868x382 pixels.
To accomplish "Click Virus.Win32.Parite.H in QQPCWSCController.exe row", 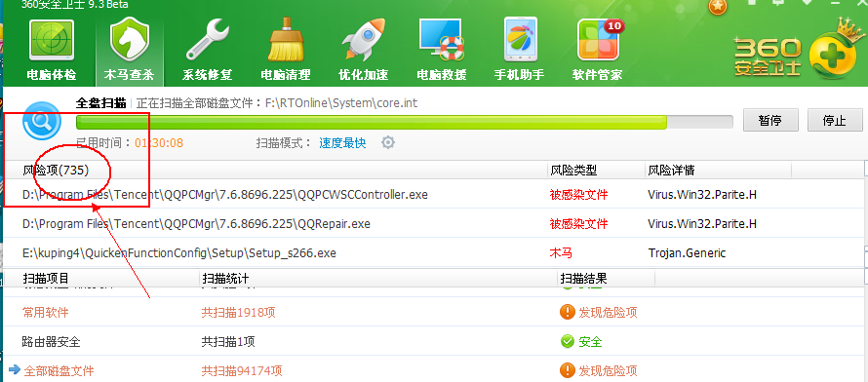I will pos(702,195).
